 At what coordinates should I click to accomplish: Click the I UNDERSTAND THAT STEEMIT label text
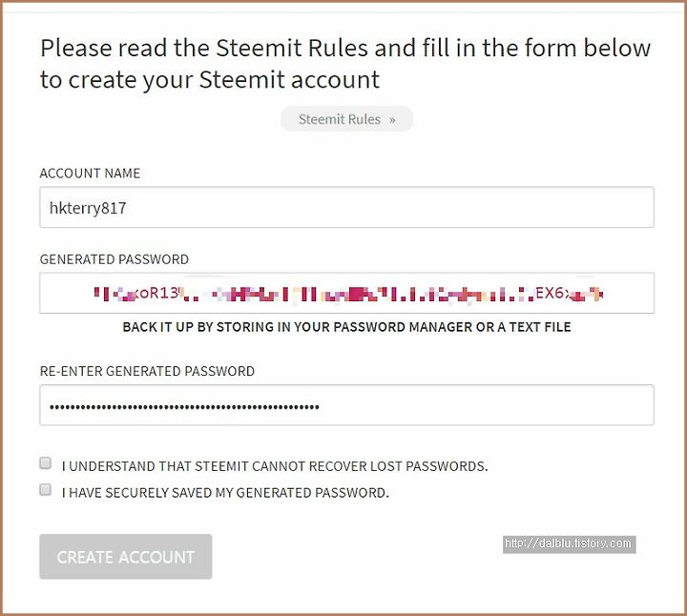(x=275, y=466)
